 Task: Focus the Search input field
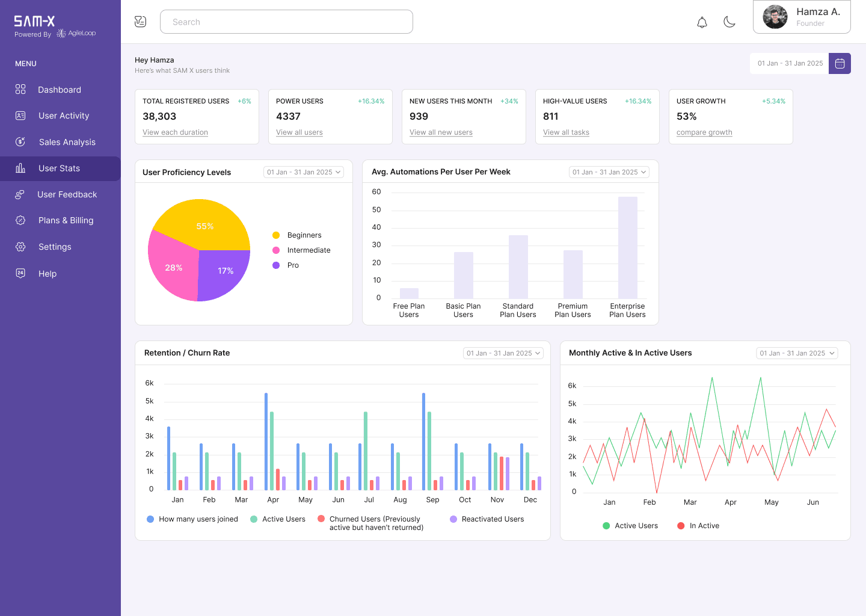pos(286,22)
